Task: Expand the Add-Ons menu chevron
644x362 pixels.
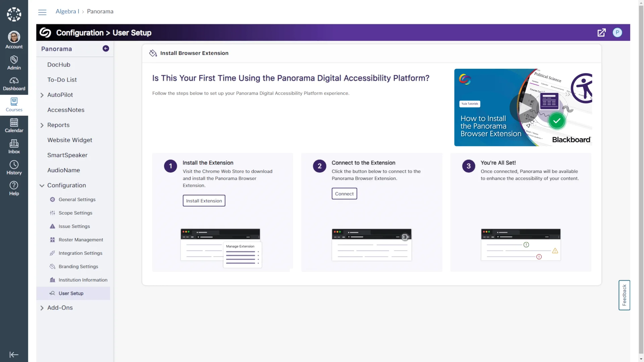Action: 42,308
